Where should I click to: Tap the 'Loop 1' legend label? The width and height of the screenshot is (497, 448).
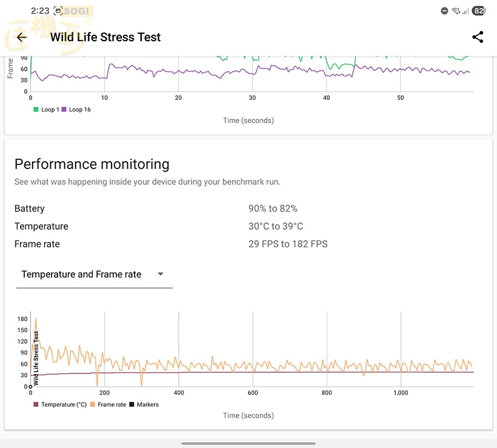[50, 109]
